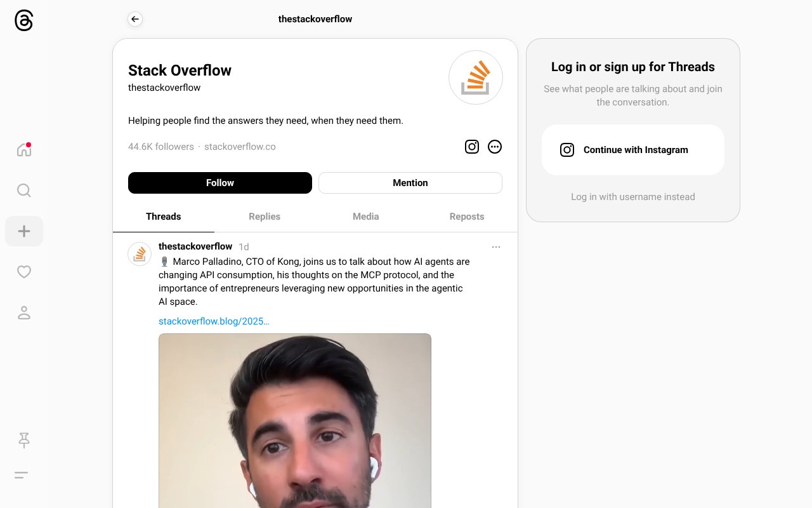This screenshot has width=812, height=508.
Task: Open the Profile person icon in sidebar
Action: 24,312
